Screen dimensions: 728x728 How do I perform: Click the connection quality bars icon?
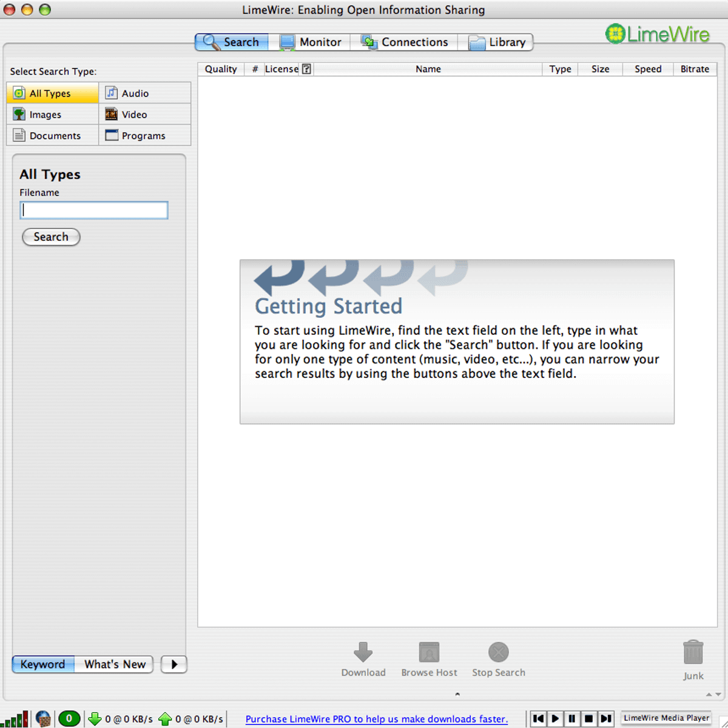click(16, 720)
